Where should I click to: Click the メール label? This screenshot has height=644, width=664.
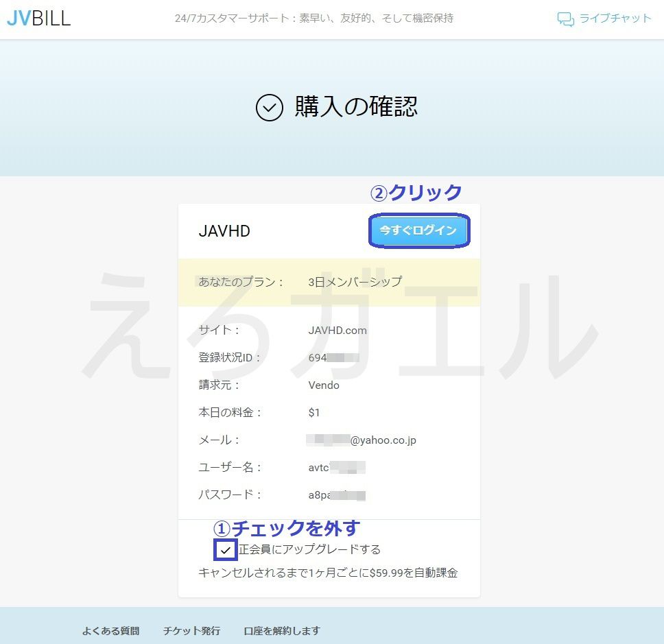tap(219, 440)
